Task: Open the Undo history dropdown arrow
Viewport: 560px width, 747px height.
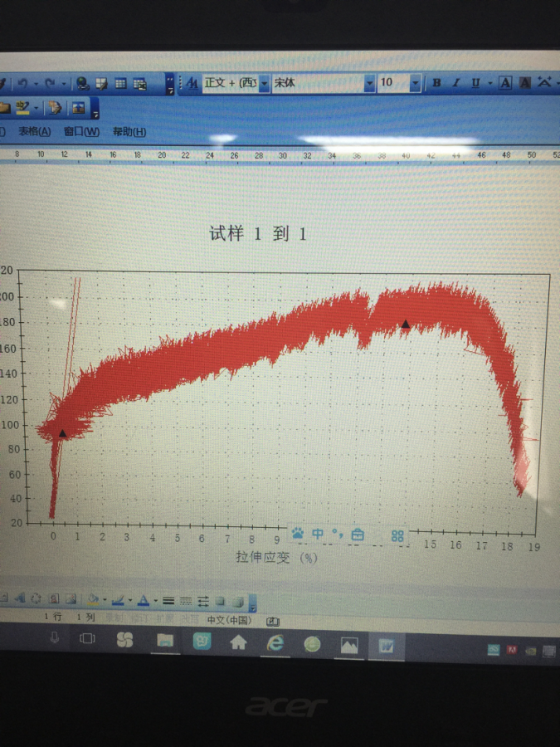Action: [x=35, y=84]
